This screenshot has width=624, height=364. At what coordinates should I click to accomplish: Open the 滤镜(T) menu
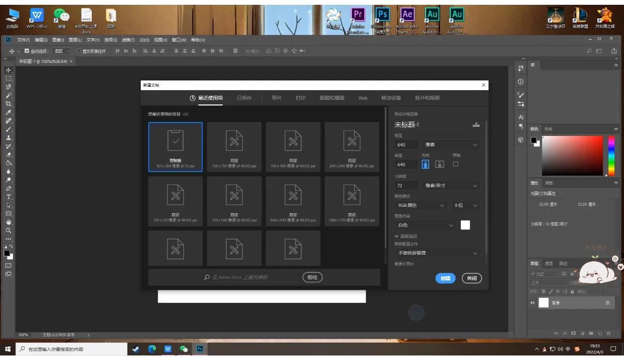point(128,40)
